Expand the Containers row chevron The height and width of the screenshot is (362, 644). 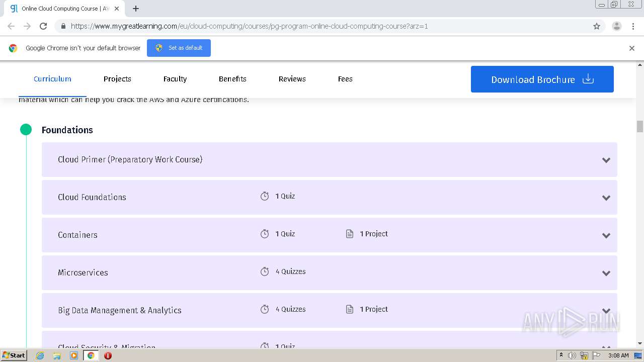(606, 235)
